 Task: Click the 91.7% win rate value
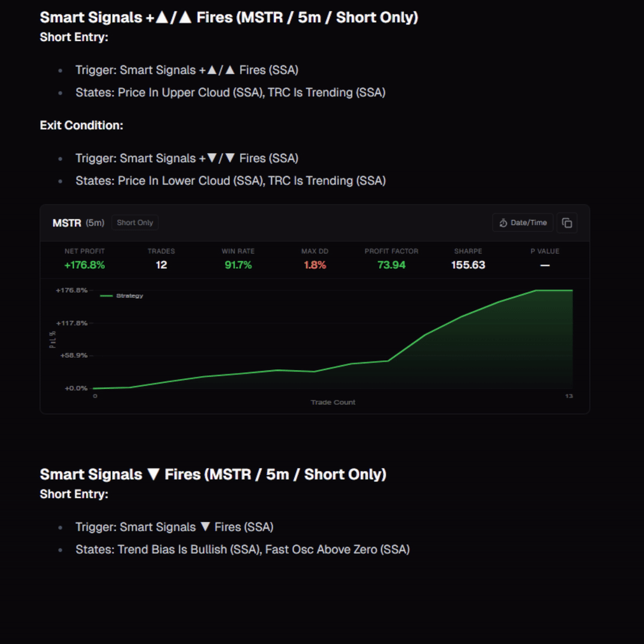(238, 265)
